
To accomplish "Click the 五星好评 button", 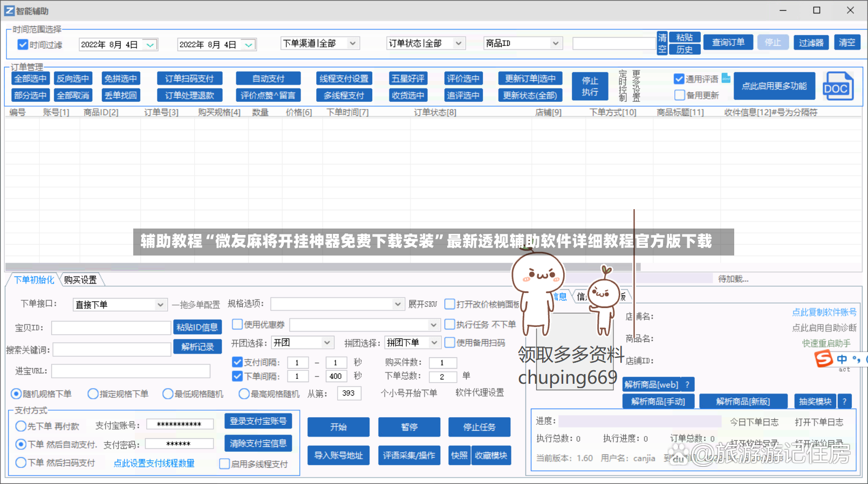I will [408, 78].
